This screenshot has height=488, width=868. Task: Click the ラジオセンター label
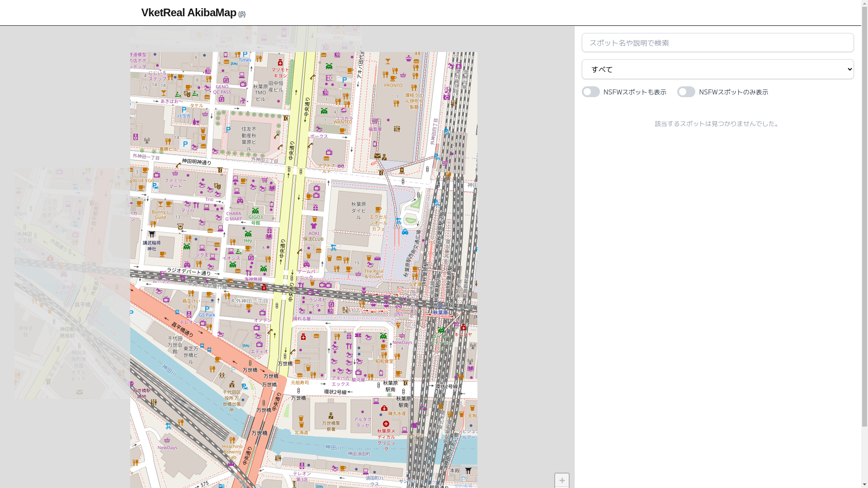317,302
